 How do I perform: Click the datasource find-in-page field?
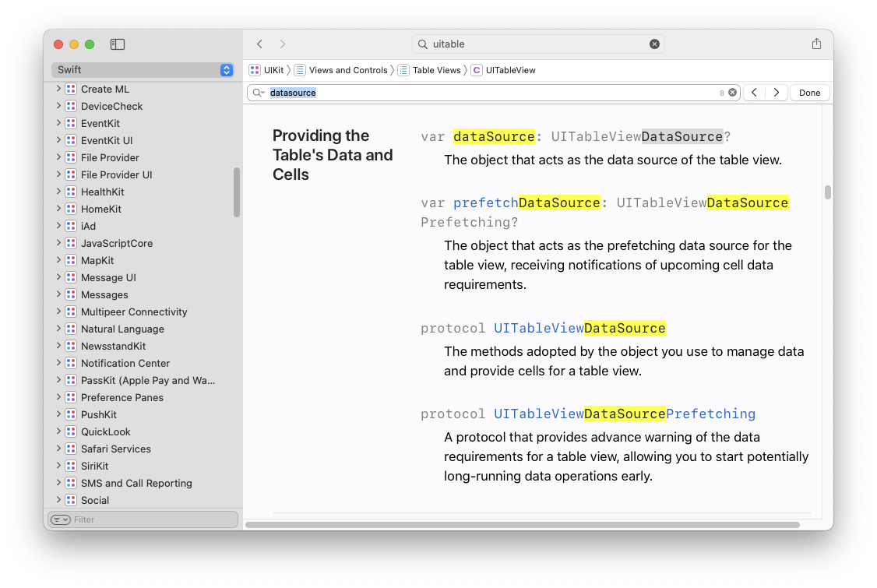pos(493,93)
